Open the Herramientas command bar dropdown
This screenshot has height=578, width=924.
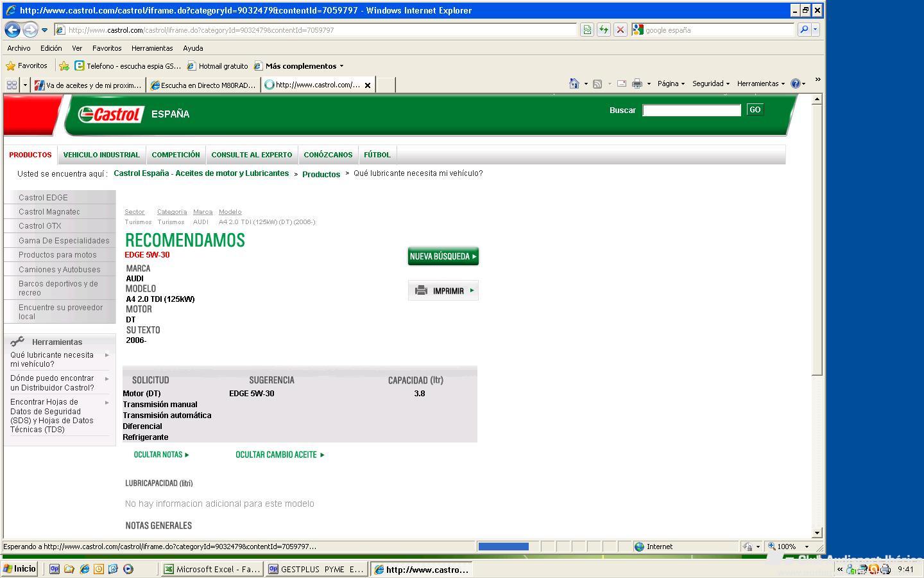tap(761, 83)
